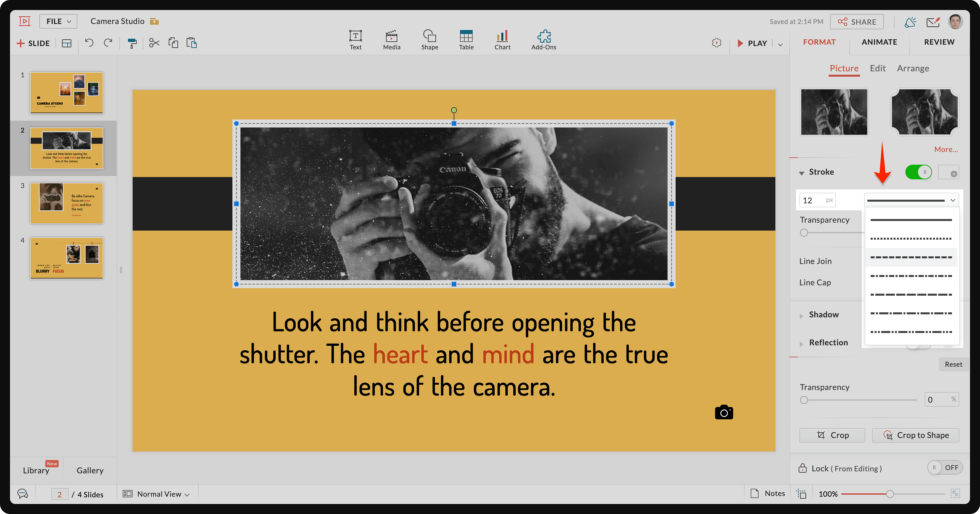The image size is (980, 514).
Task: Open the FILE dropdown menu
Action: [x=58, y=21]
